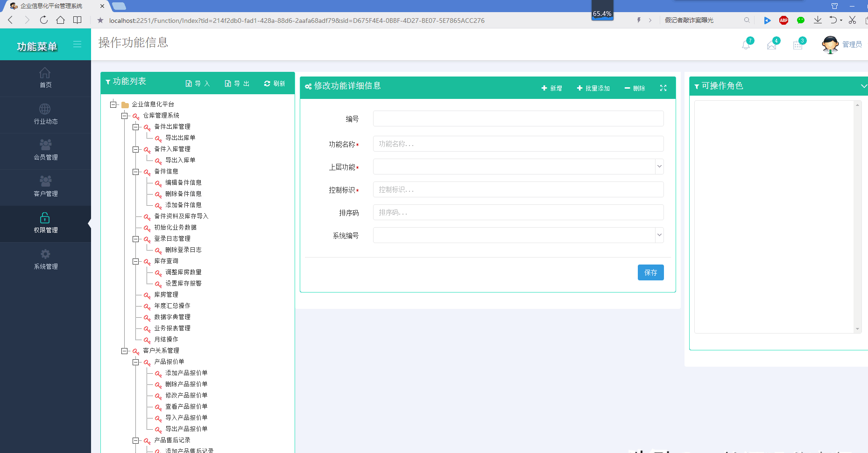
Task: Select 备件资料及库存导入 in the tree
Action: 181,216
